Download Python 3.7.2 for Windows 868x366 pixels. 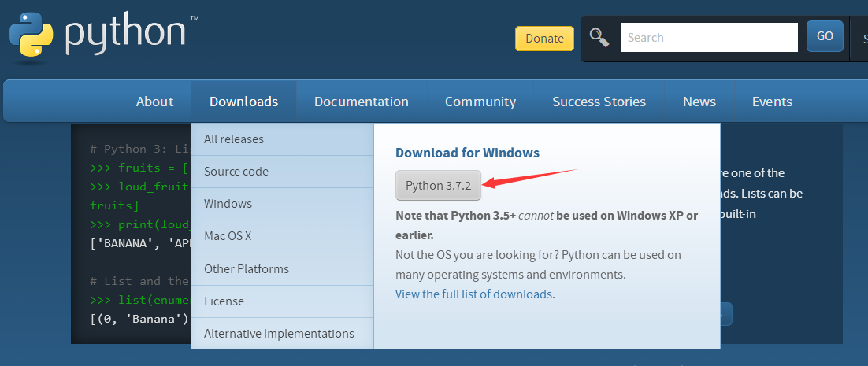(437, 186)
